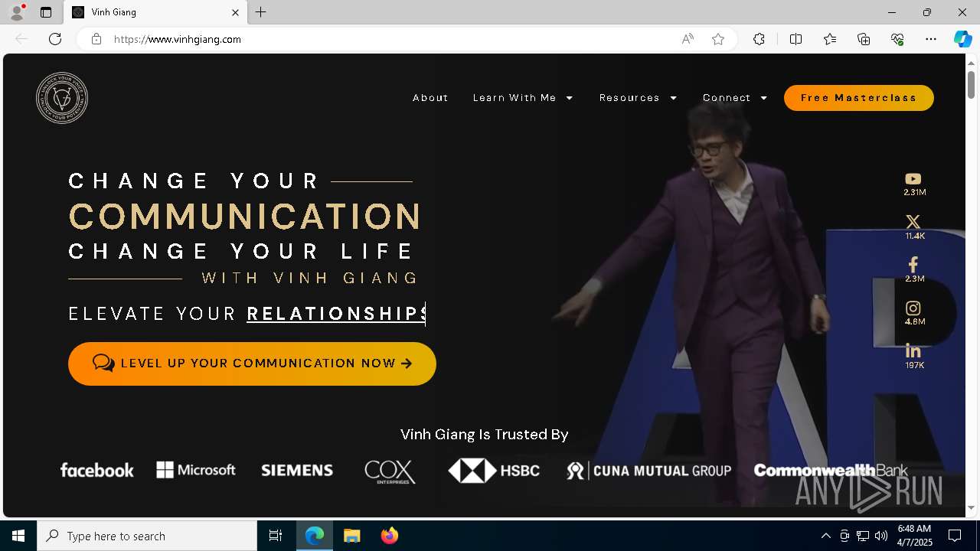Open Tab actions menu icon
This screenshot has height=551, width=980.
pos(46,12)
